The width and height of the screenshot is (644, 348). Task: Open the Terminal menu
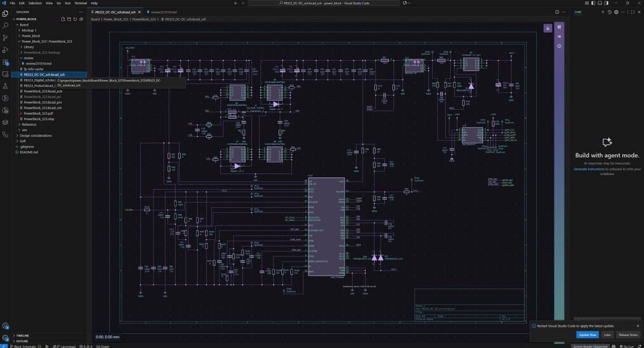[x=80, y=3]
